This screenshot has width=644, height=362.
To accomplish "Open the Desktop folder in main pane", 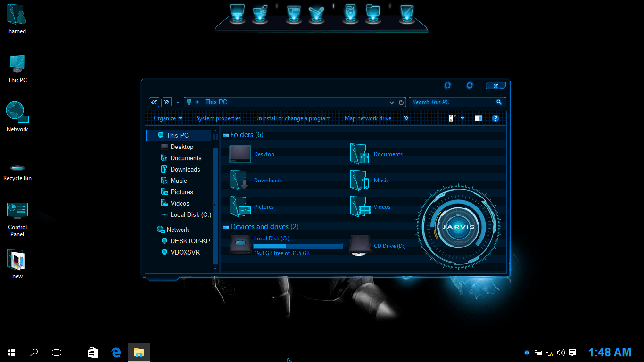I will point(252,154).
